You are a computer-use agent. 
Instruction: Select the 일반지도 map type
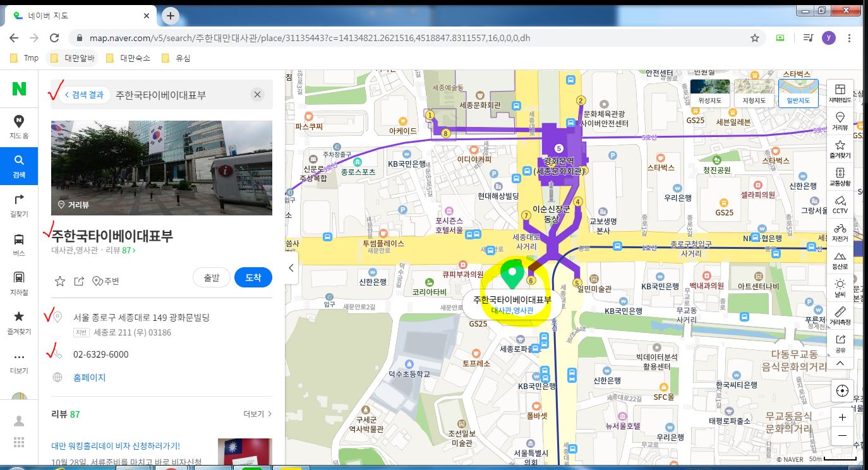click(799, 93)
